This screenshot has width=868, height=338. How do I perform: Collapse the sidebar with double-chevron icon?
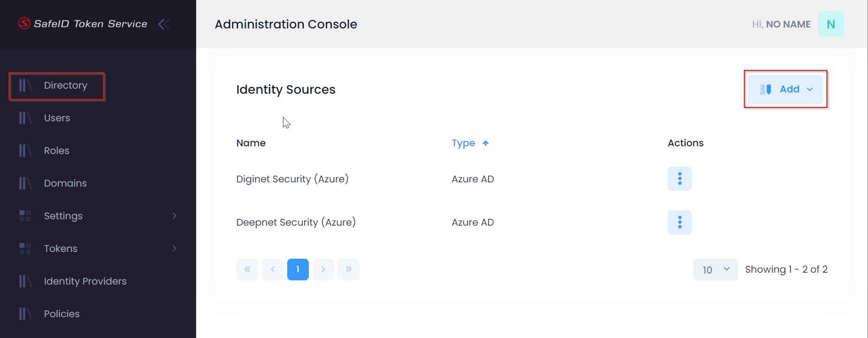coord(164,24)
